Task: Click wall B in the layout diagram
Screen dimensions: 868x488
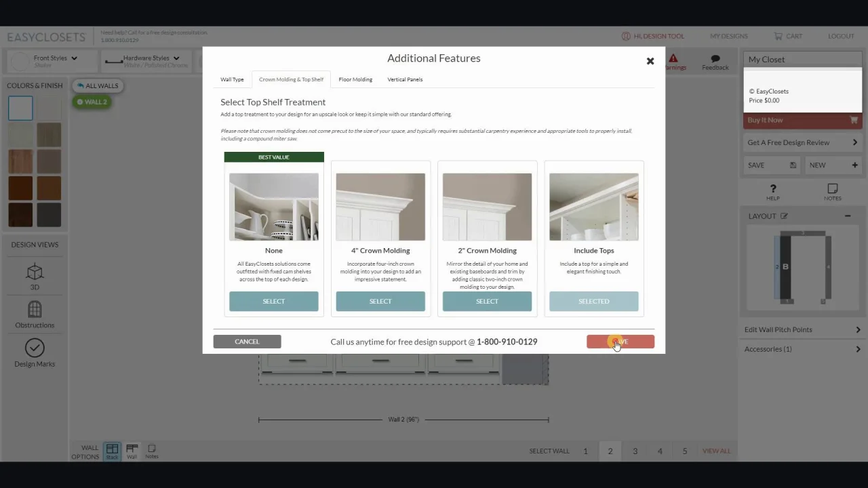Action: coord(785,267)
